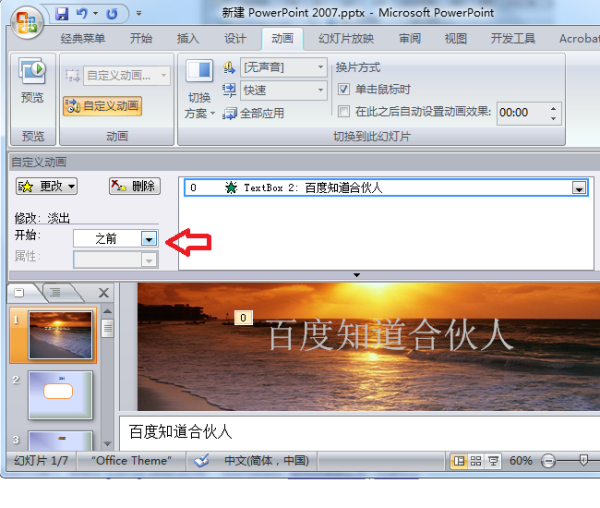Enable 在此之后自动设置动画效果 checkbox

click(x=344, y=112)
